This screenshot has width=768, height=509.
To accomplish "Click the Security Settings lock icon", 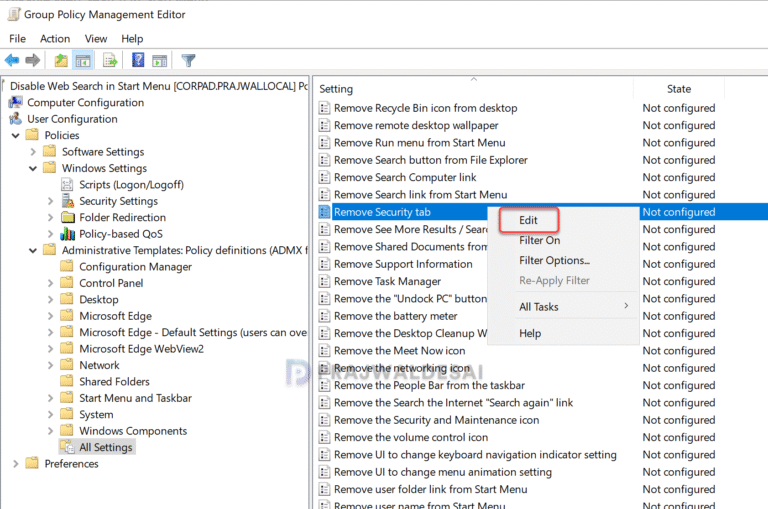I will [68, 201].
